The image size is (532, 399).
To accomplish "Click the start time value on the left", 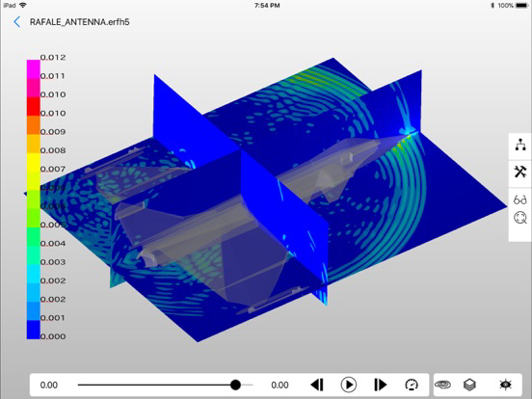I will 49,386.
